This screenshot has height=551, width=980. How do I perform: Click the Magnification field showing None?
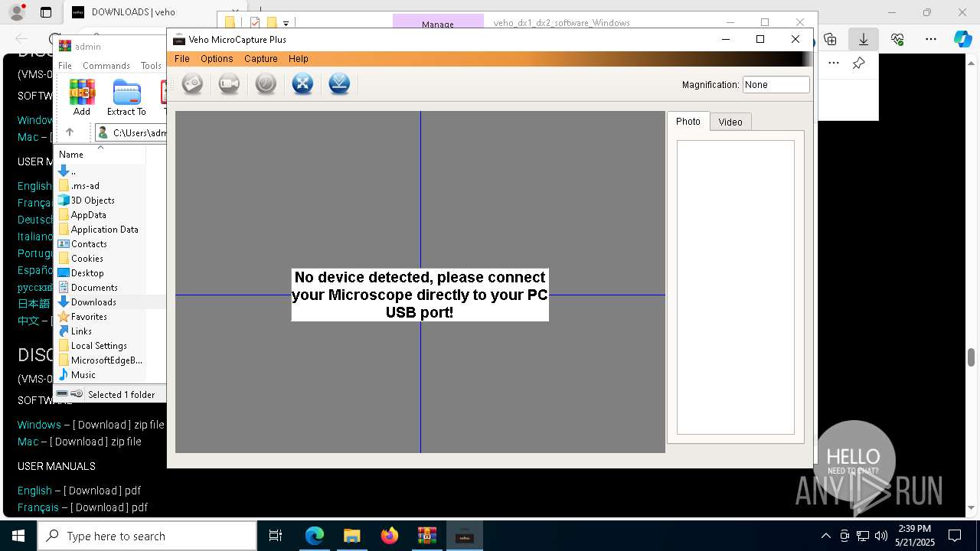tap(776, 85)
